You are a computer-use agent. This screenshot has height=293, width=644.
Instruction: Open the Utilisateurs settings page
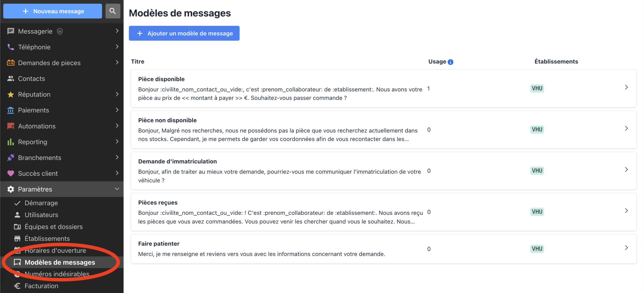pyautogui.click(x=41, y=215)
